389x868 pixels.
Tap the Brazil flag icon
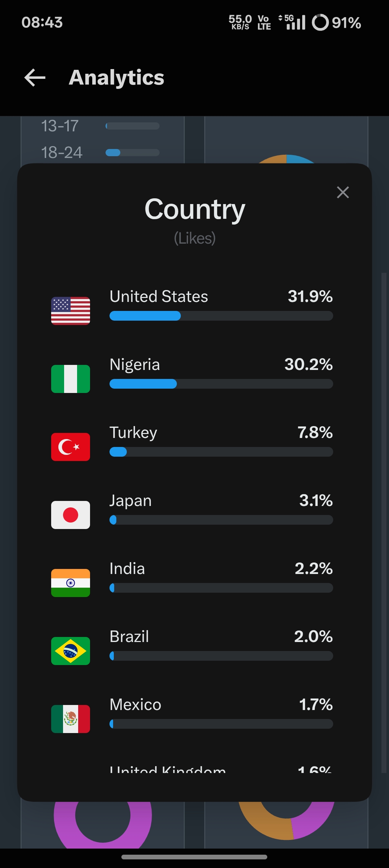click(x=71, y=651)
